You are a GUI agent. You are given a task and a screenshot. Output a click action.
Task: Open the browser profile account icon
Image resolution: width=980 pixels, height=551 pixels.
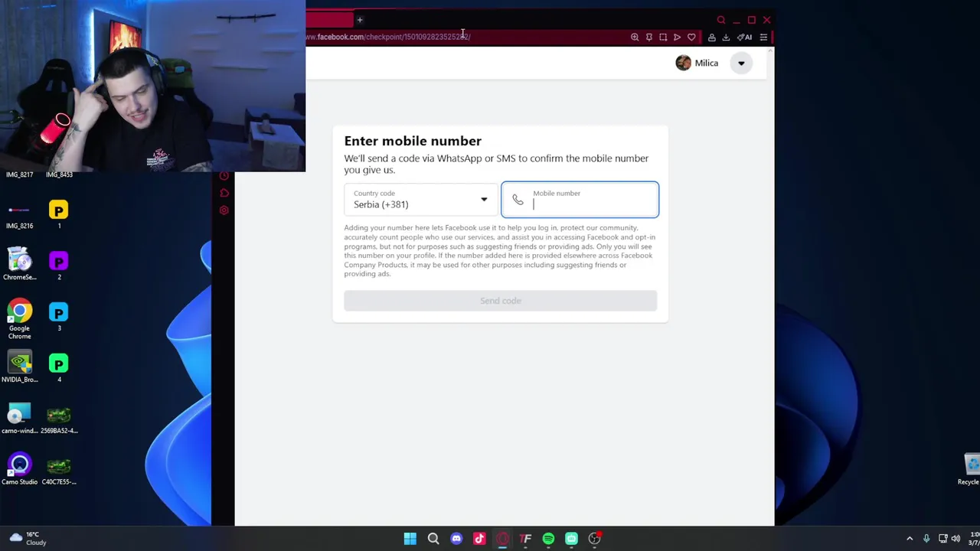712,37
